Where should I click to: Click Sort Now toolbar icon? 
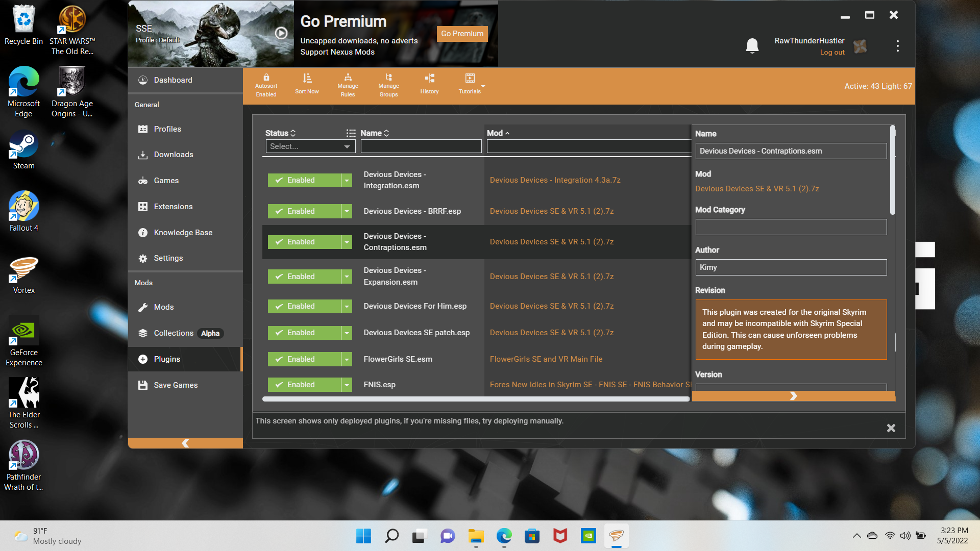click(307, 78)
